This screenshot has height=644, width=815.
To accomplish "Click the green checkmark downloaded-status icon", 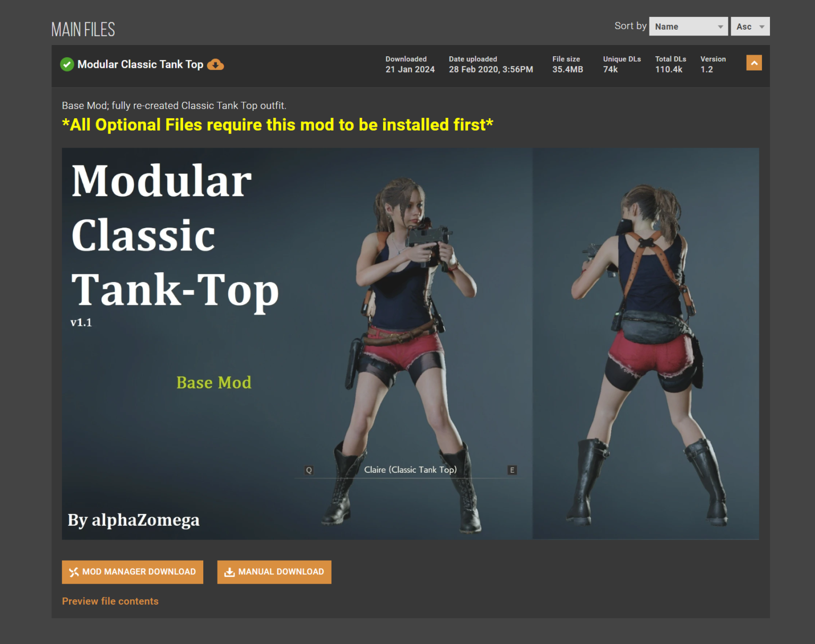I will click(67, 65).
